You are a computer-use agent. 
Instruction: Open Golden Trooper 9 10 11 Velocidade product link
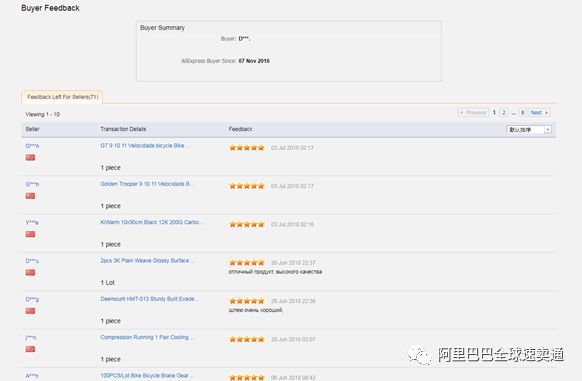tap(147, 184)
